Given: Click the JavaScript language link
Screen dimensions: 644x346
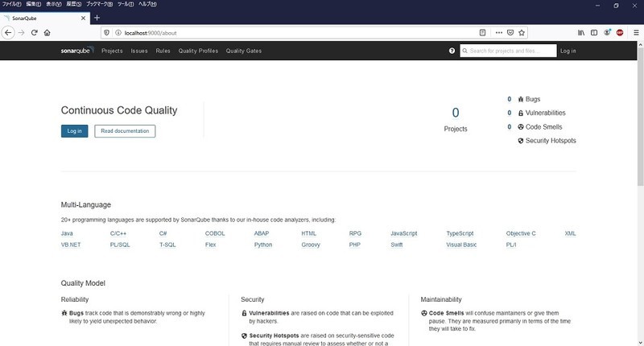Looking at the screenshot, I should click(404, 233).
